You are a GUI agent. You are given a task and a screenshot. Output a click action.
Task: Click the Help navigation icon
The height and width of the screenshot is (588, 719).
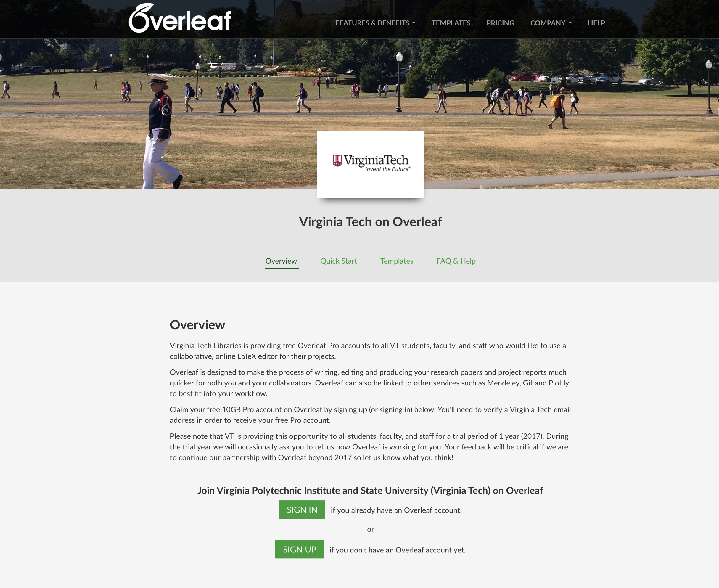595,23
